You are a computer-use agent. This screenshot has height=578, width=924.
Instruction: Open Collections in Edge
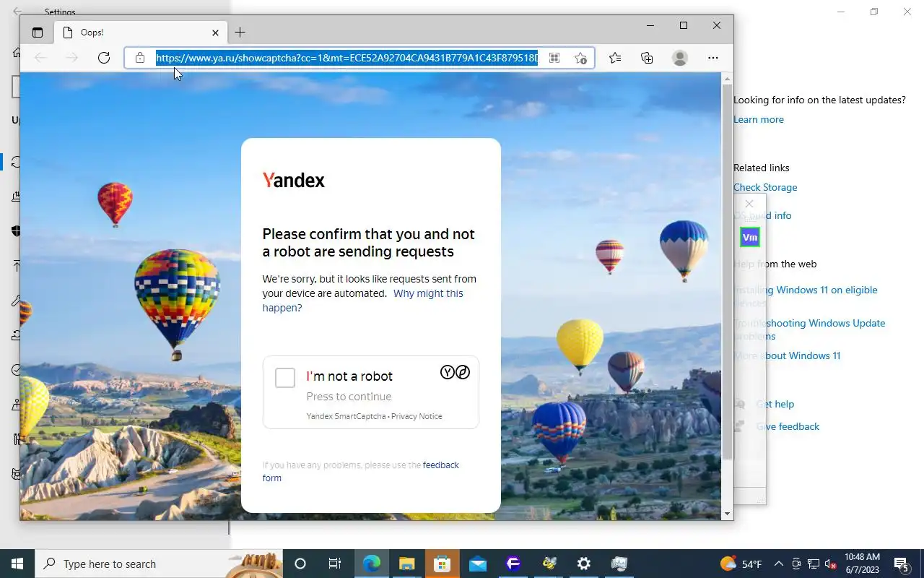[647, 58]
